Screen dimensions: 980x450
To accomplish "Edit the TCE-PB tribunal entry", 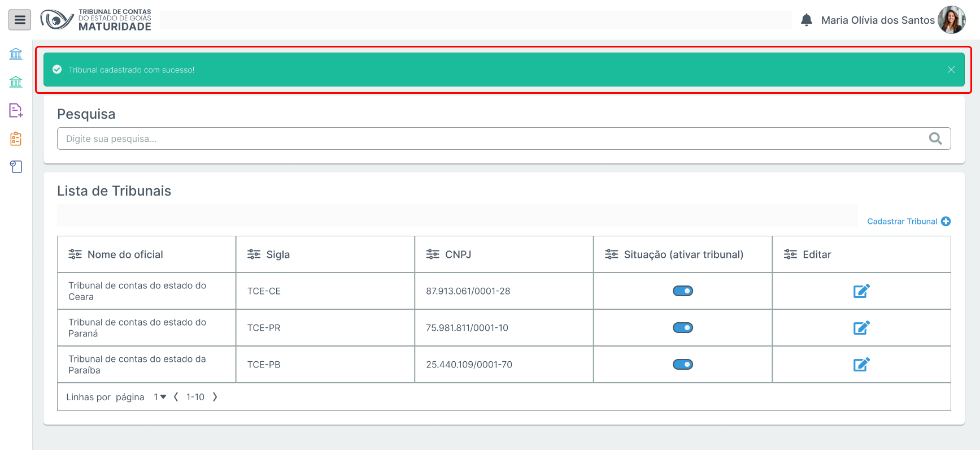I will pos(861,365).
